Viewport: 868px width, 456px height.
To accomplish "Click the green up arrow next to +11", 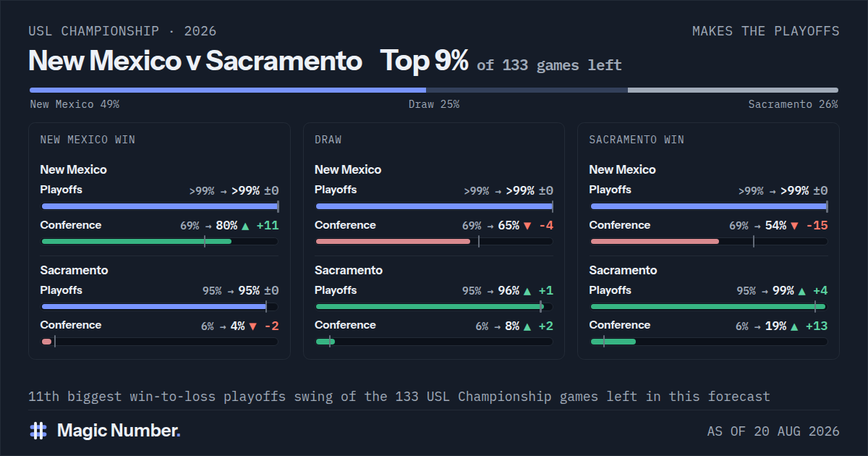I will (245, 226).
